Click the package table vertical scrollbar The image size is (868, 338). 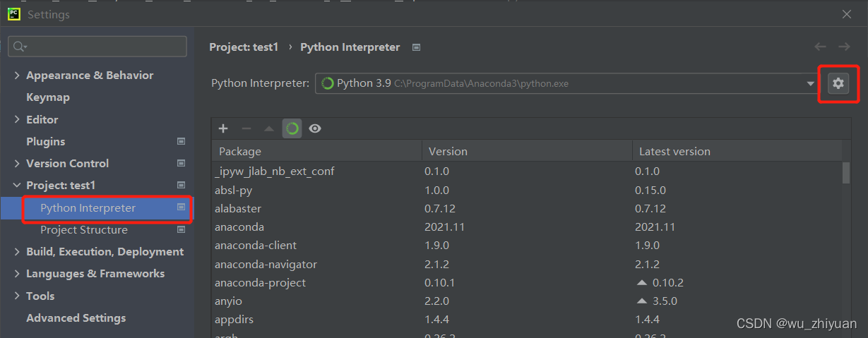point(846,173)
